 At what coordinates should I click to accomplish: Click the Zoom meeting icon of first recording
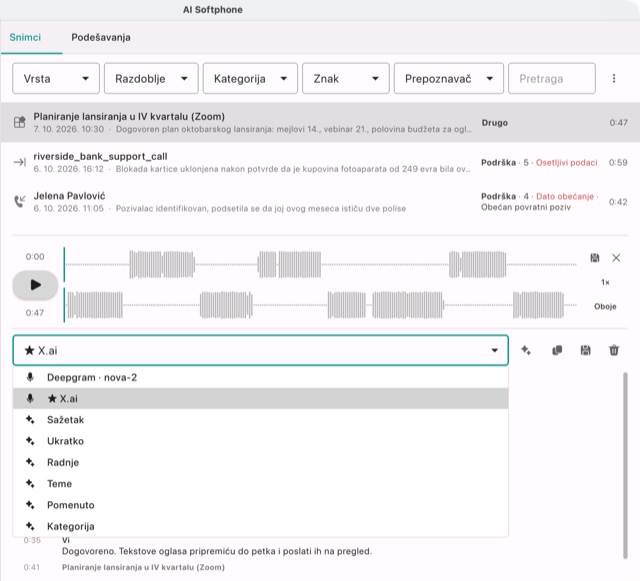point(20,122)
